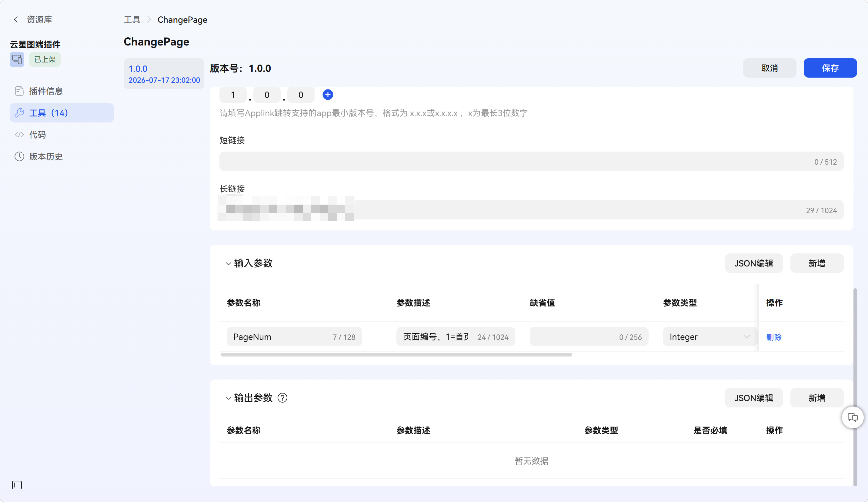Click 新增 in the 输出参数 section
Viewport: 868px width, 502px height.
pos(817,398)
